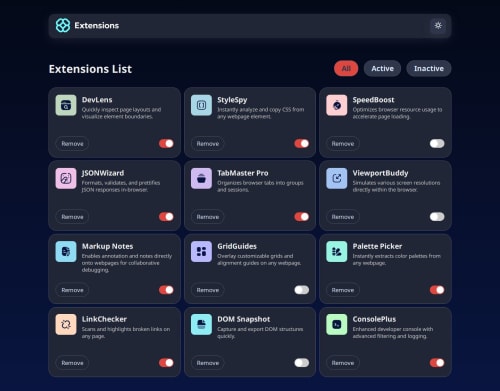Image resolution: width=500 pixels, height=391 pixels.
Task: Click the 'DevLens' card title
Action: point(97,100)
